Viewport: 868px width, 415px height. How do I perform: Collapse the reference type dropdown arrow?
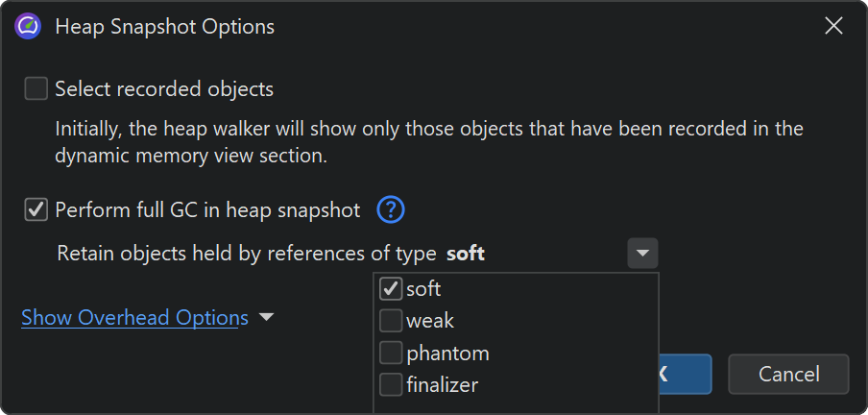[642, 255]
